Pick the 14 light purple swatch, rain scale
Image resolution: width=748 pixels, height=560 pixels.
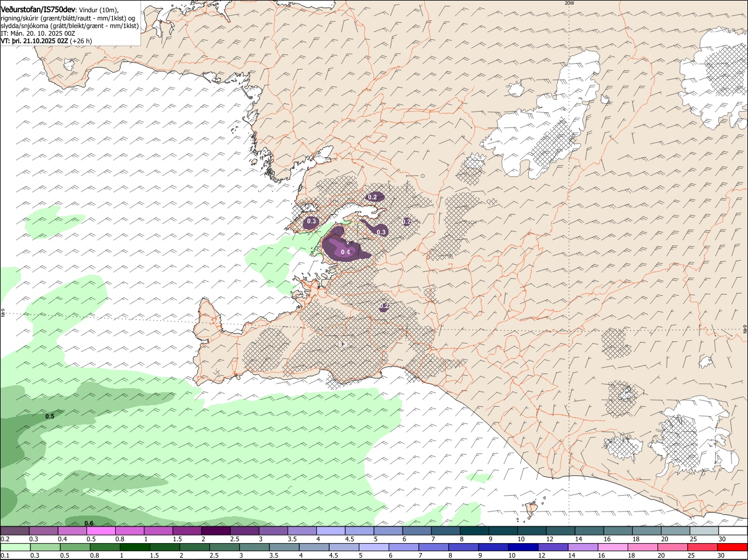583,547
